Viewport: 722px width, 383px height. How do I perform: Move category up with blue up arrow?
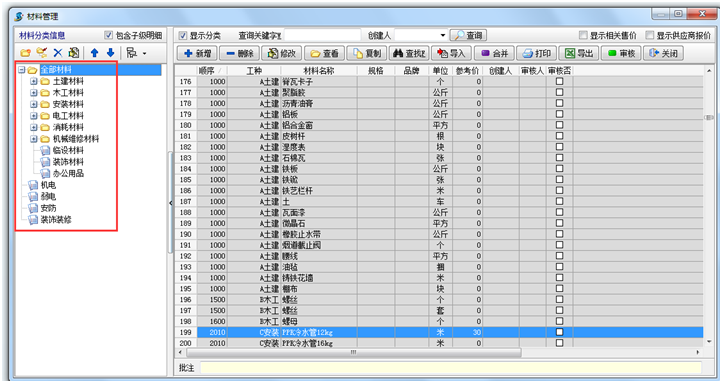(x=94, y=53)
